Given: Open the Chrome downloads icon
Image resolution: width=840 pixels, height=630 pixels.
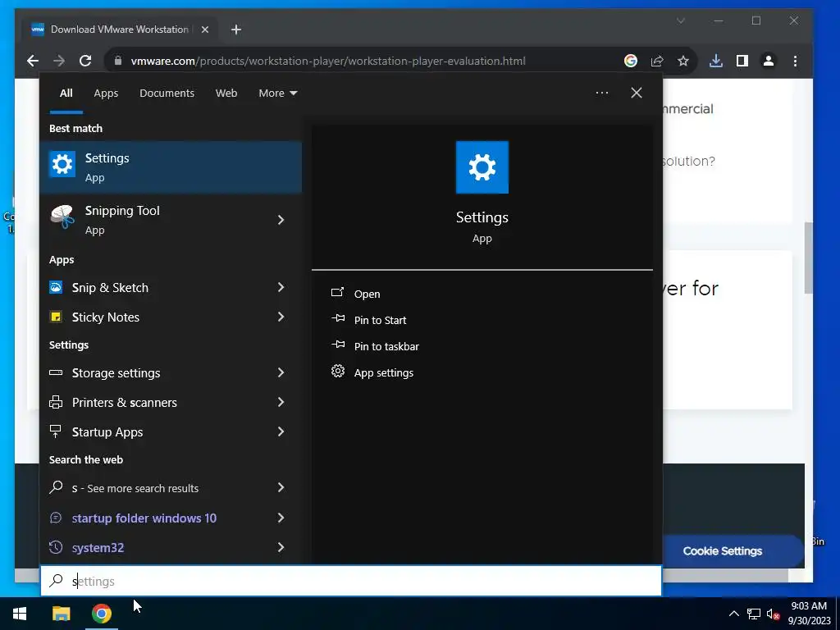Looking at the screenshot, I should coord(715,61).
